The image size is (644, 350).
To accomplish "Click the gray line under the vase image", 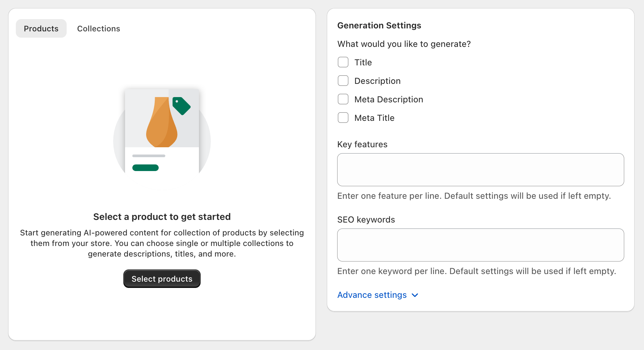I will tap(149, 156).
